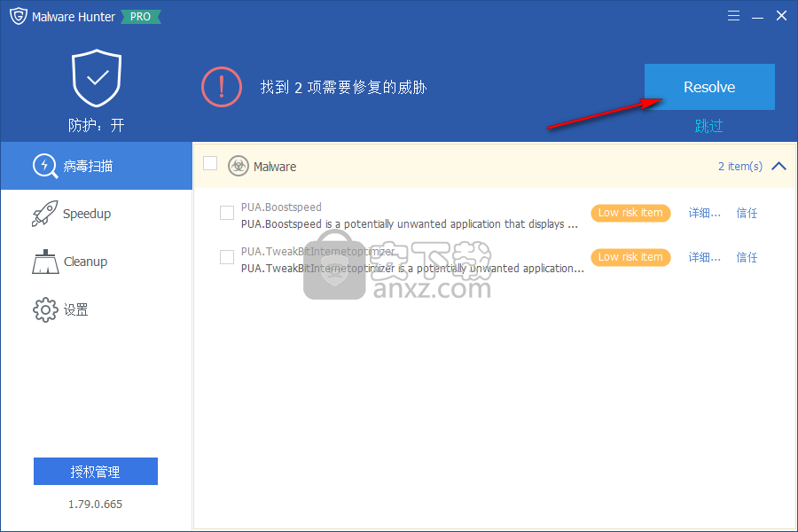Tick the PUA.Boostspeed checkbox
The image size is (798, 532).
point(227,213)
